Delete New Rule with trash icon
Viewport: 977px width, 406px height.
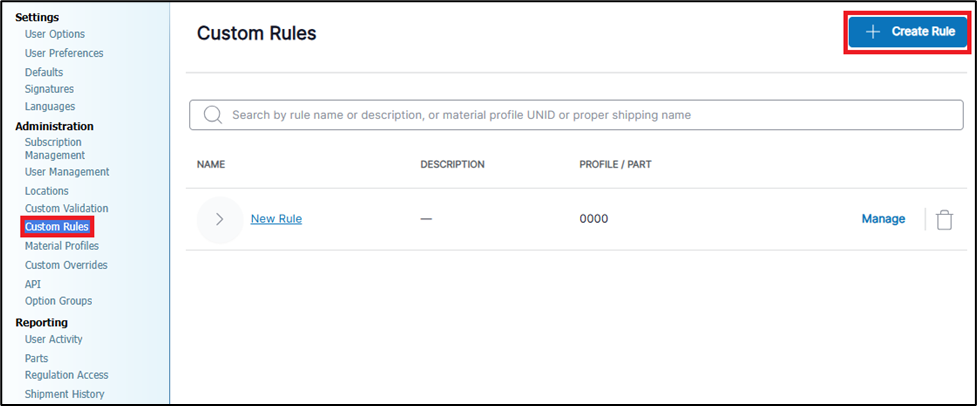(944, 220)
